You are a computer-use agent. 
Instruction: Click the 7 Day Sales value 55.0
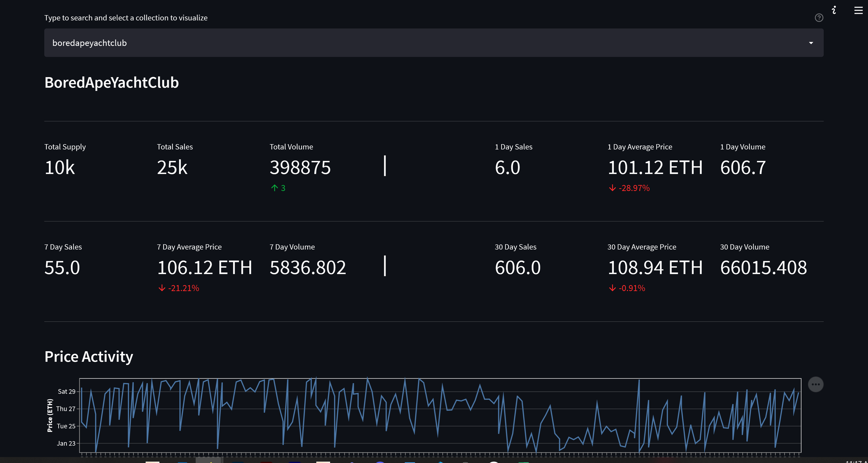click(62, 267)
